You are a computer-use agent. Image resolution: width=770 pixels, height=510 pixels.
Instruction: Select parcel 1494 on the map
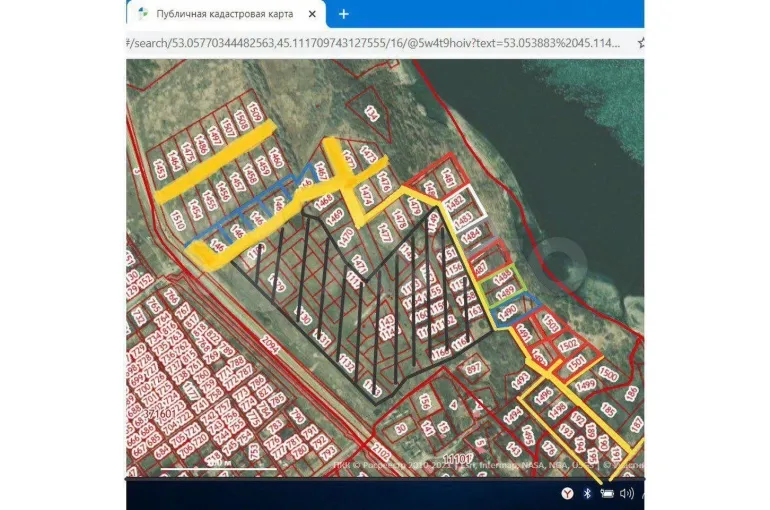click(x=515, y=412)
